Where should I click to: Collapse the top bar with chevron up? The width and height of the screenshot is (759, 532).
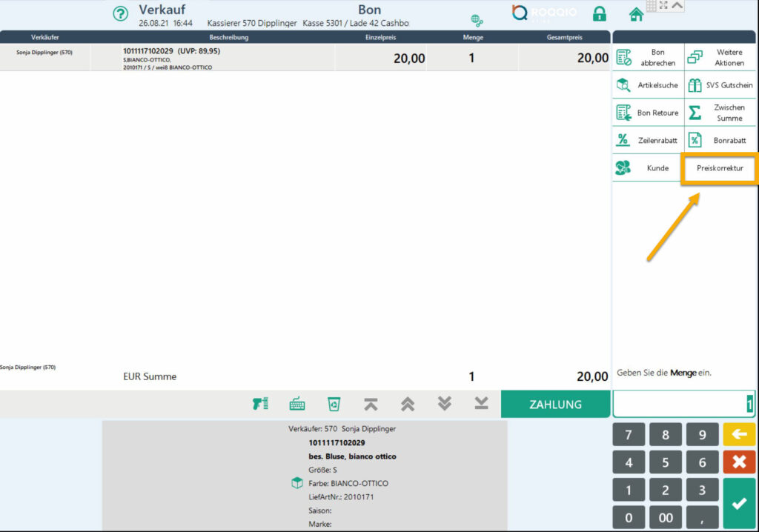[677, 5]
